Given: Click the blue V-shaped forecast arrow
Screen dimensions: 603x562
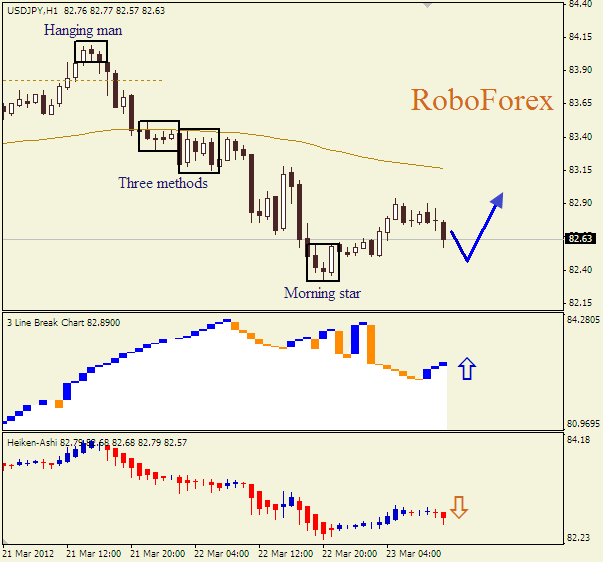Looking at the screenshot, I should tap(476, 230).
